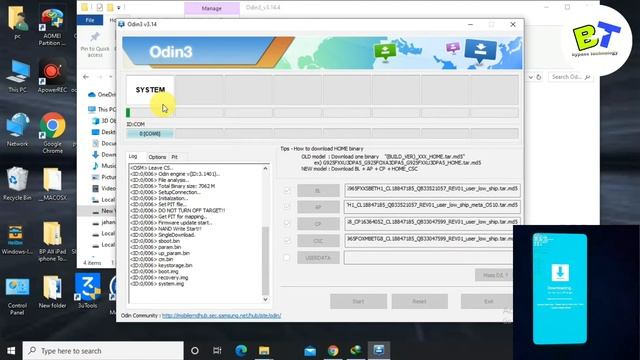Click the 0:[COM6] port box

click(150, 133)
